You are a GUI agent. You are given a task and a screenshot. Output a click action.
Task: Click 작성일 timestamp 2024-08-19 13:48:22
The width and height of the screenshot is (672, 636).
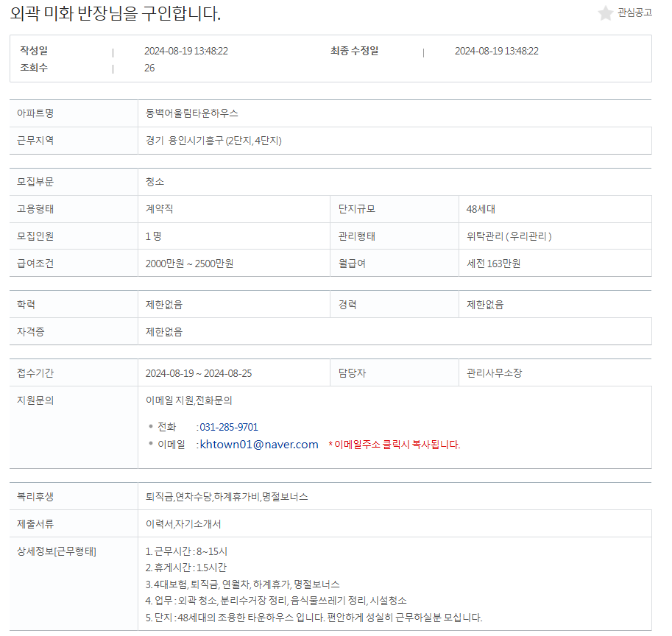[186, 51]
